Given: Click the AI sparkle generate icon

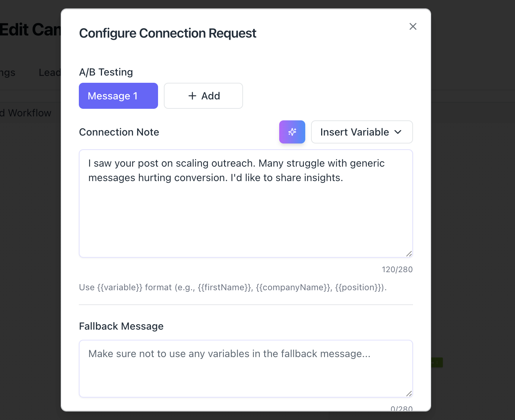Looking at the screenshot, I should [x=292, y=132].
